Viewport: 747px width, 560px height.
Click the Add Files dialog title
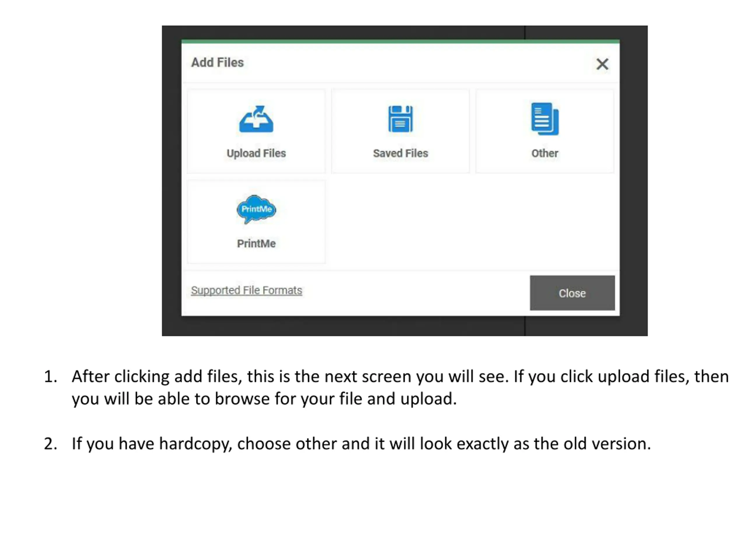(217, 62)
